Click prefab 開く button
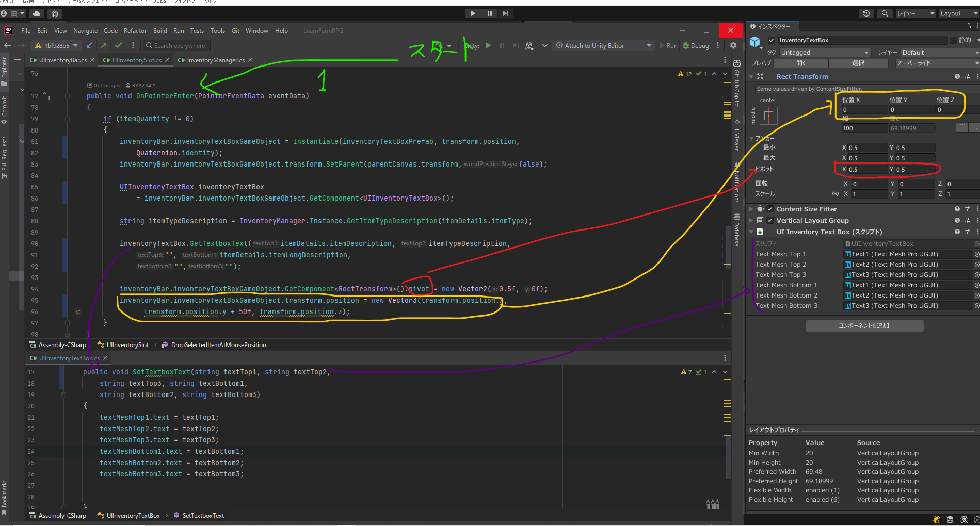Screen dimensions: 980x526 [801, 63]
